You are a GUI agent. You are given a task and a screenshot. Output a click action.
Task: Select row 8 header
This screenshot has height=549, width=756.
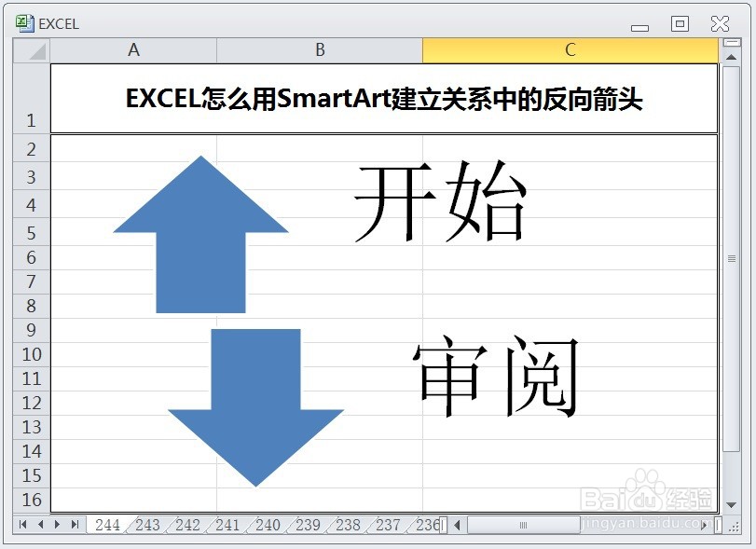(x=32, y=306)
